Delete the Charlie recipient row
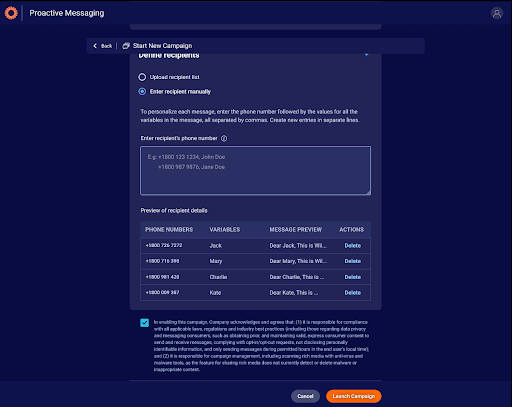This screenshot has width=512, height=407. [352, 277]
